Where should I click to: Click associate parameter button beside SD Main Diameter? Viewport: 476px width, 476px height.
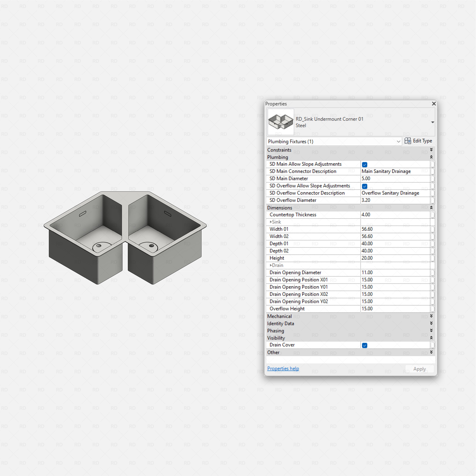point(433,178)
